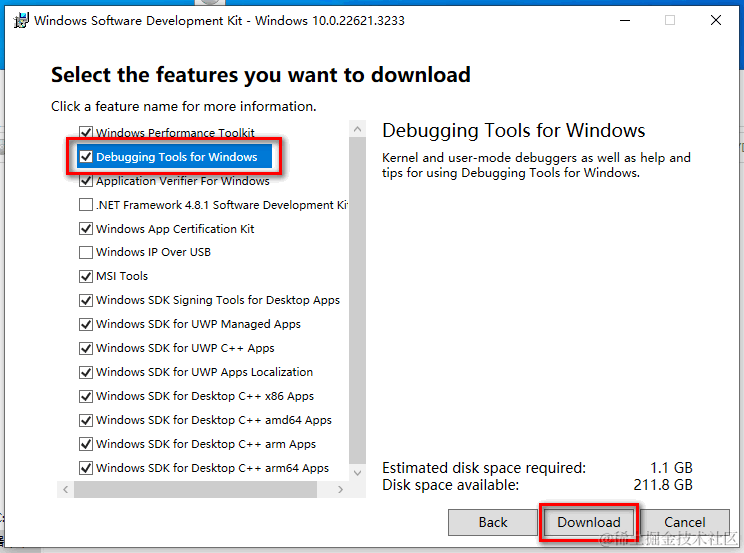Click the vertical scrollbar thumb

pyautogui.click(x=357, y=300)
